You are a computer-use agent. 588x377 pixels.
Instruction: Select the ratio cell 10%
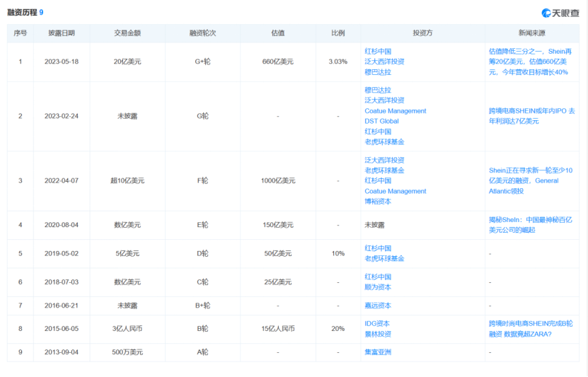click(338, 253)
